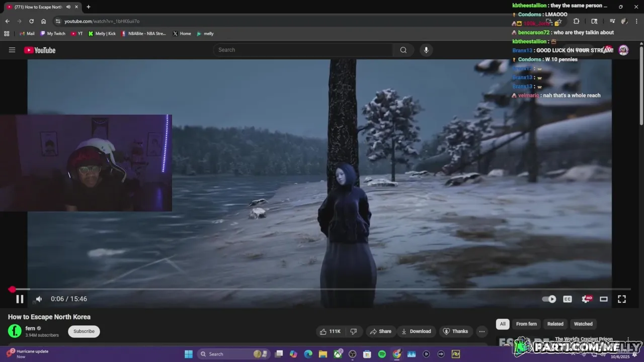Enter fullscreen mode
The height and width of the screenshot is (362, 644).
pos(622,299)
